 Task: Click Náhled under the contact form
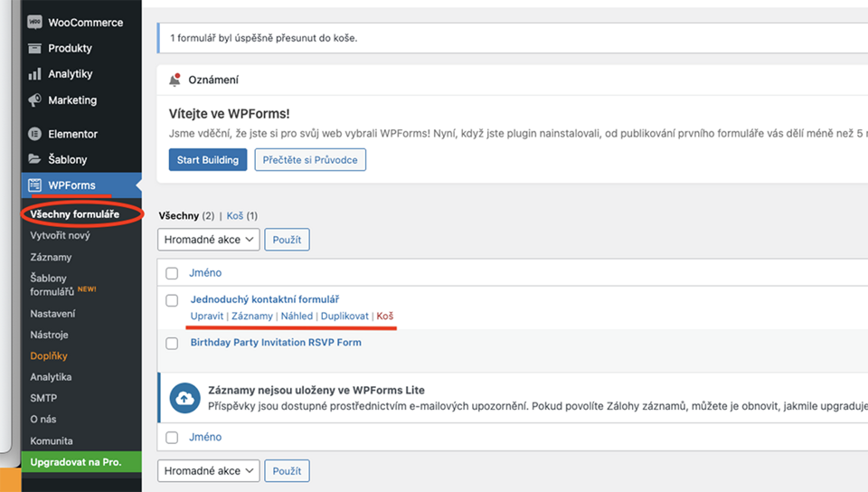click(x=297, y=316)
